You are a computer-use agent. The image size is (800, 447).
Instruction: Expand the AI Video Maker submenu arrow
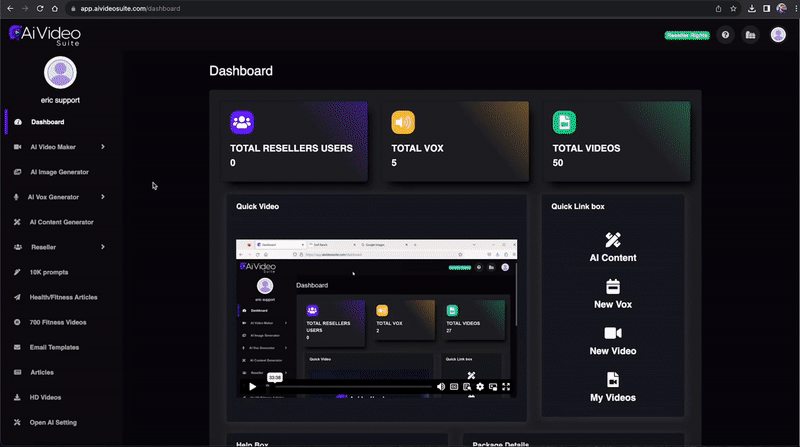coord(103,147)
